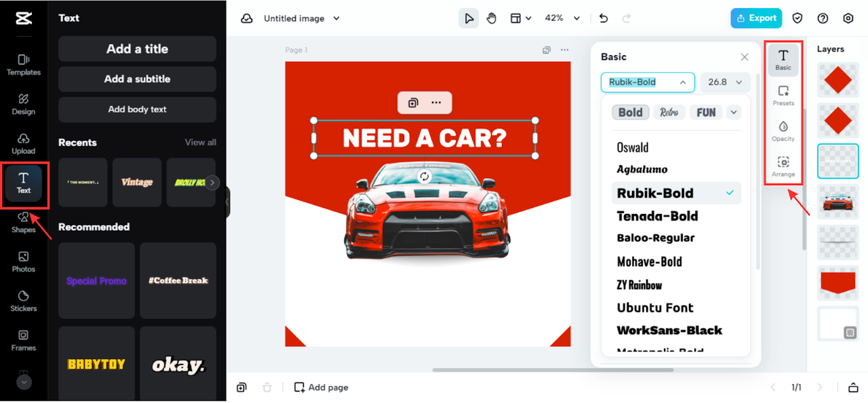Select the Text sidebar tool

(x=24, y=183)
